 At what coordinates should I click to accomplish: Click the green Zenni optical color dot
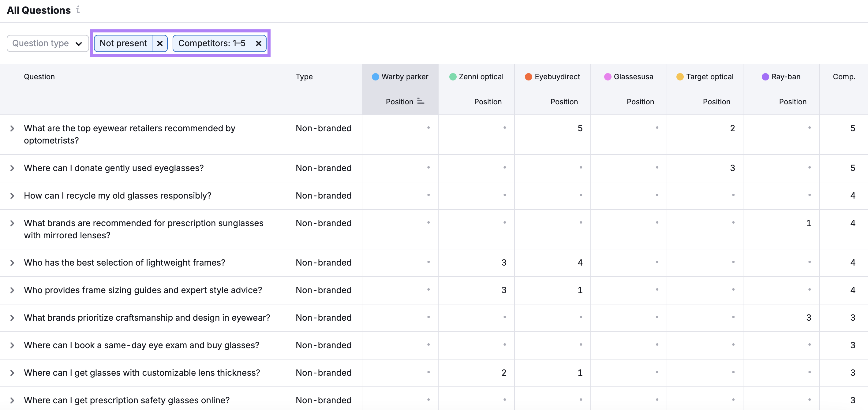click(453, 77)
